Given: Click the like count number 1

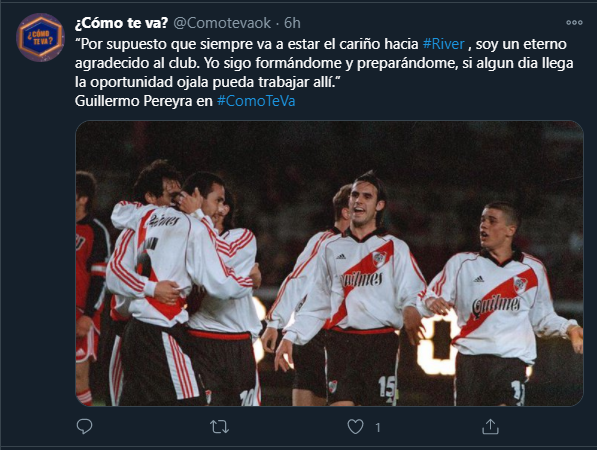Looking at the screenshot, I should point(378,428).
